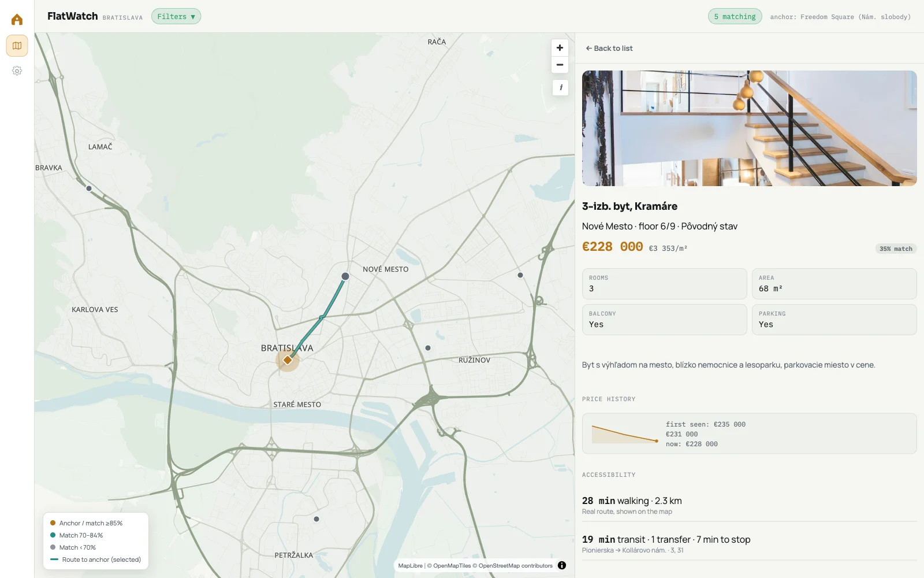The image size is (924, 578).
Task: Open settings gear in sidebar
Action: (17, 71)
